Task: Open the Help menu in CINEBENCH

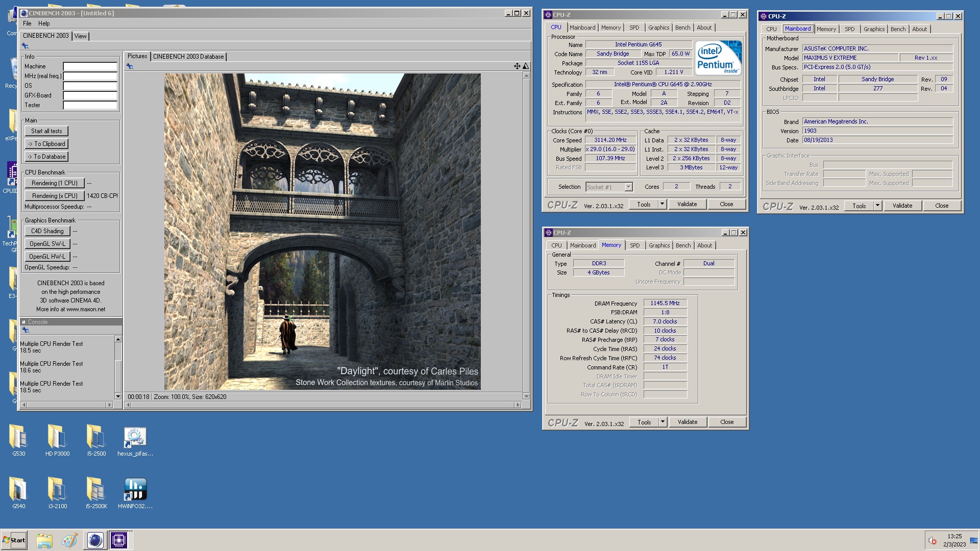Action: (44, 23)
